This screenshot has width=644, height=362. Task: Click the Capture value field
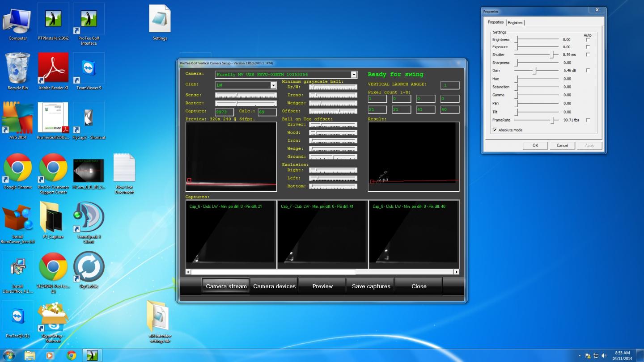[224, 112]
